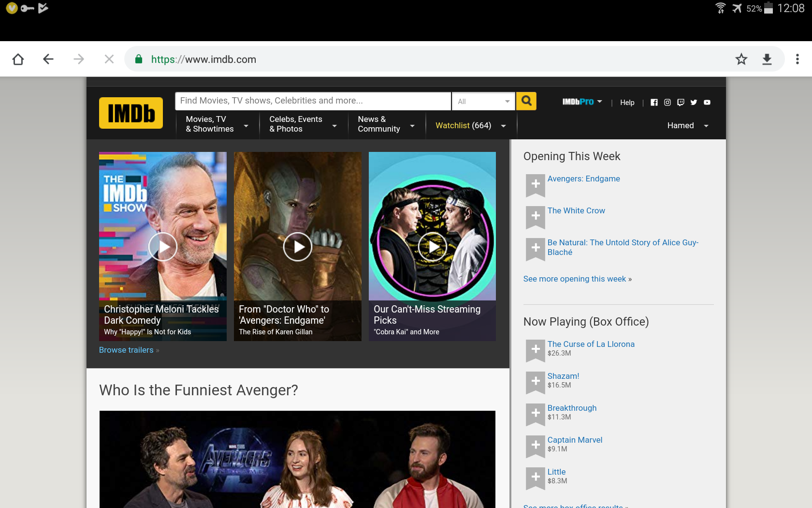Open IMDb's Facebook page icon
This screenshot has height=508, width=812.
tap(654, 102)
